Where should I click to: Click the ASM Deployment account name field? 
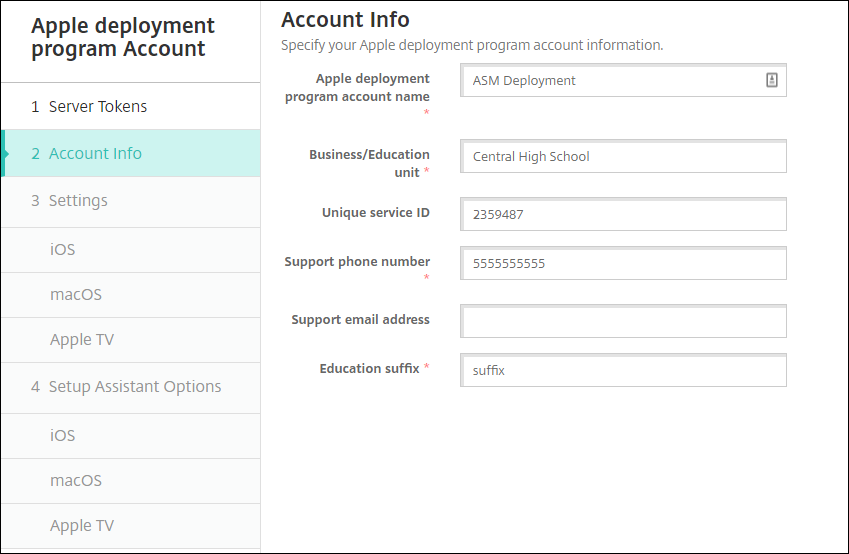coord(610,81)
